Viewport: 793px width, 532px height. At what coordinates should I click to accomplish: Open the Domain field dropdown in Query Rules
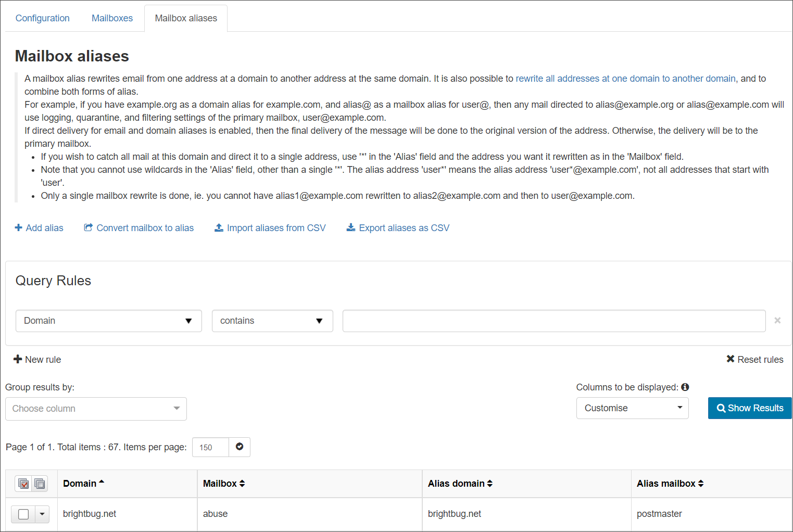[x=109, y=321]
